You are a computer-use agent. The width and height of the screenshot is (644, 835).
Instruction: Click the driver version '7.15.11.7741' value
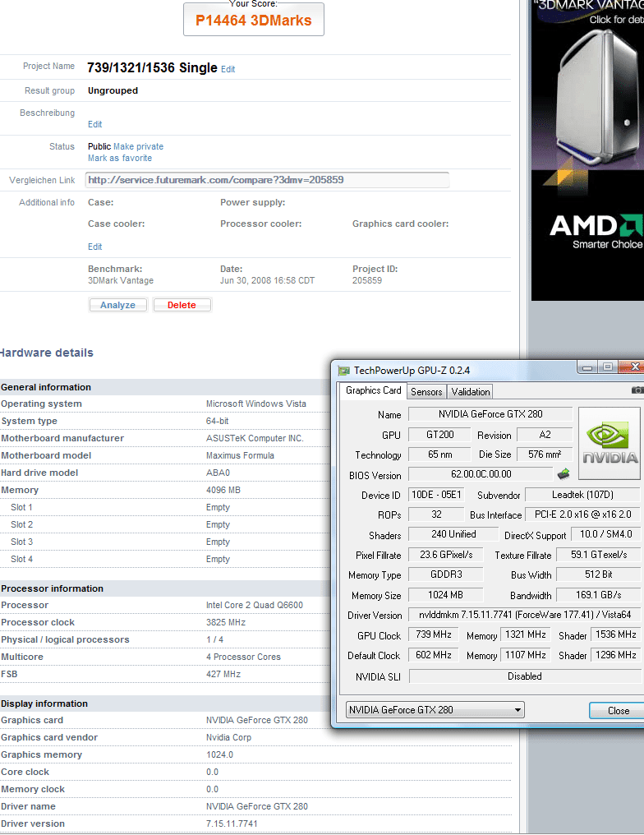pos(232,823)
